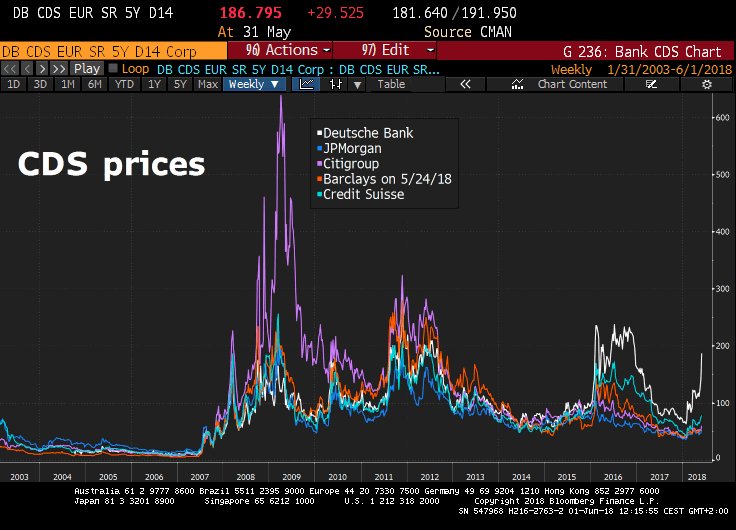Click the Citigroup legend entry
The height and width of the screenshot is (530, 736).
coord(348,164)
